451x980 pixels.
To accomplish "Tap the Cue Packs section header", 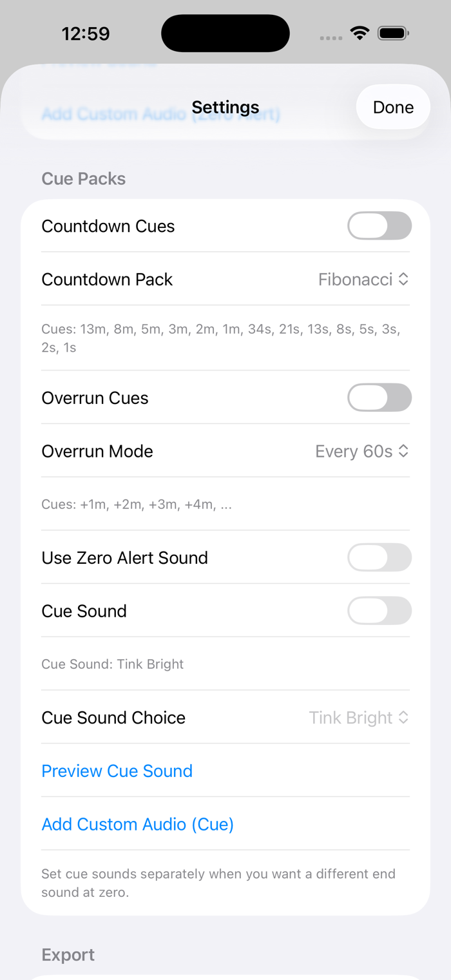I will [x=83, y=178].
